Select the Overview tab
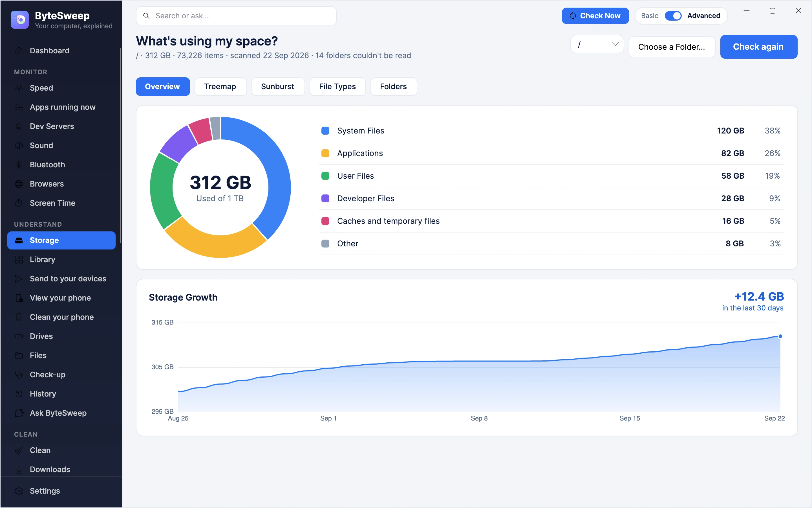Image resolution: width=812 pixels, height=508 pixels. [162, 87]
